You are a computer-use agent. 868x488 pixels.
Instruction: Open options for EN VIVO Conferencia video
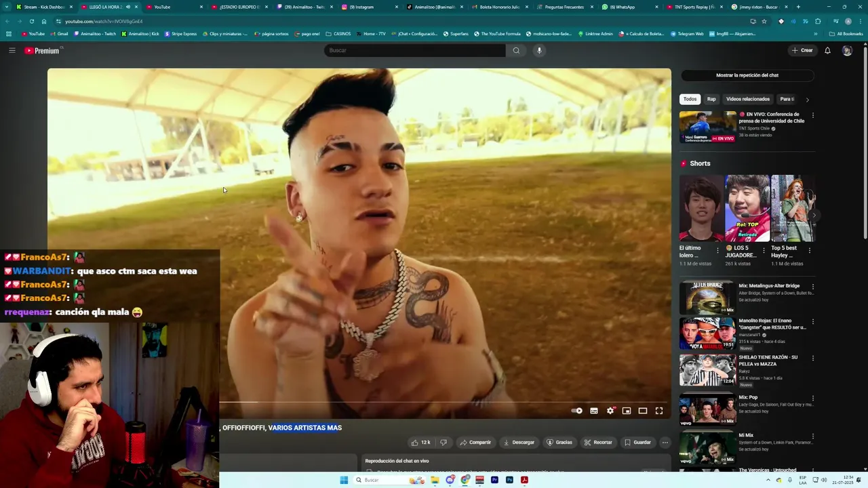(812, 115)
